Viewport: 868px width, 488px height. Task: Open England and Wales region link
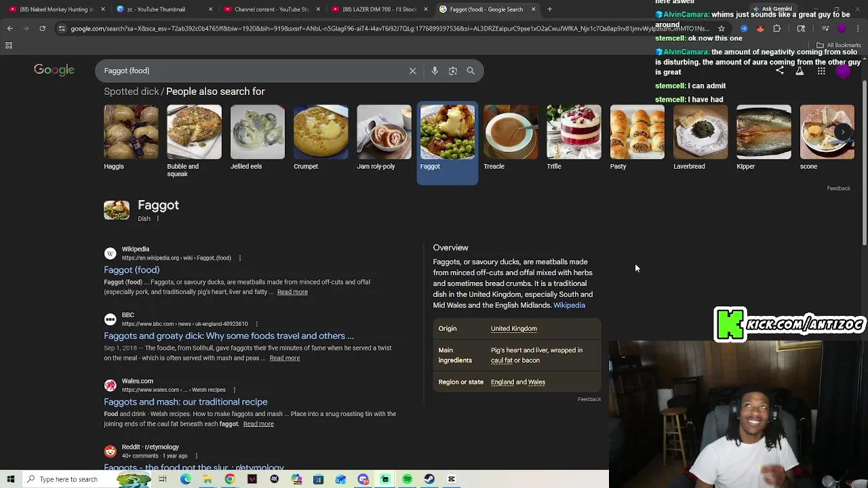[x=518, y=382]
